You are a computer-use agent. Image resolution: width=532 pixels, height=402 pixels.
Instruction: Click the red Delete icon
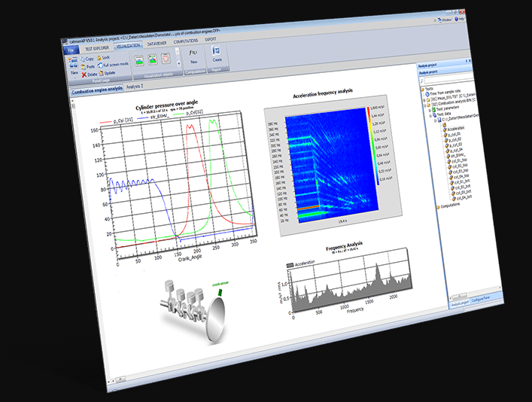tap(84, 75)
